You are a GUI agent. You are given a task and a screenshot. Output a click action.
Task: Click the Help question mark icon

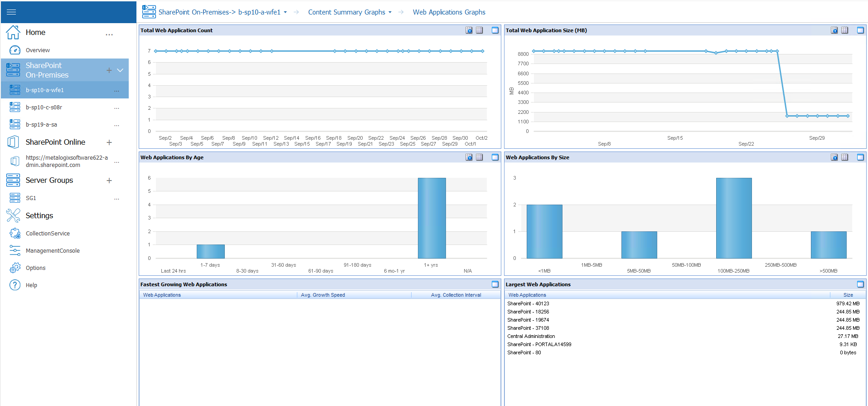tap(15, 285)
